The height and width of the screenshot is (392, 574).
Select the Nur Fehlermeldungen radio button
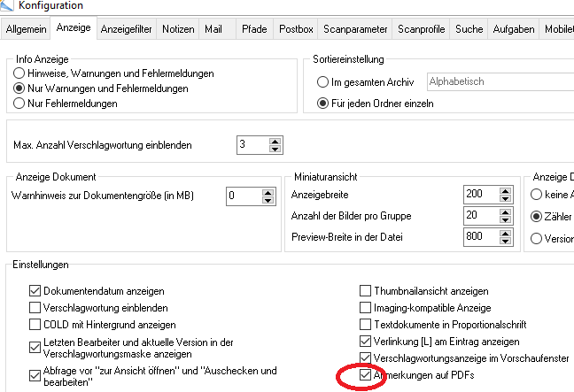pyautogui.click(x=19, y=104)
